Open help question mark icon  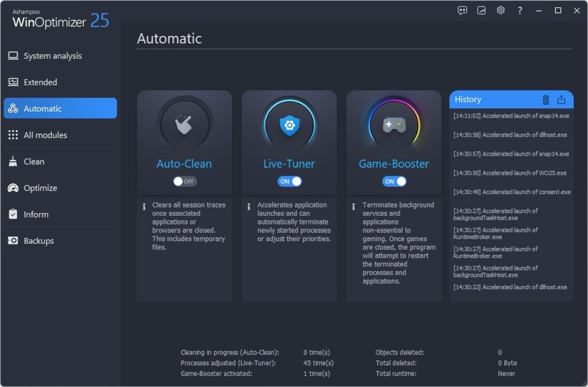[520, 11]
